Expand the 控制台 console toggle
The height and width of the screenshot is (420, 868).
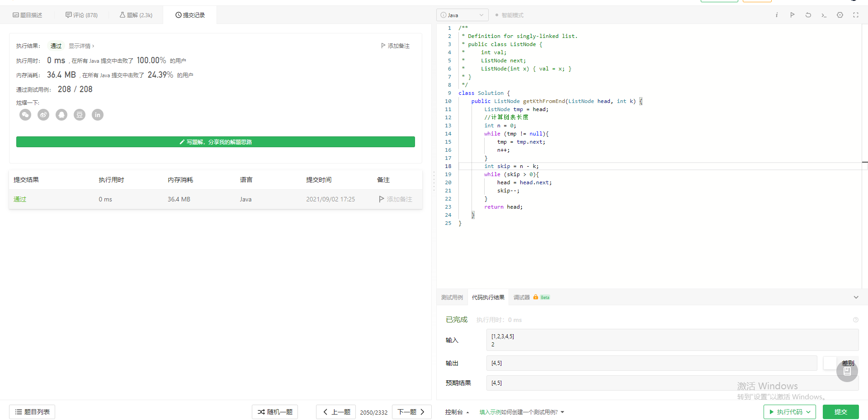tap(457, 412)
